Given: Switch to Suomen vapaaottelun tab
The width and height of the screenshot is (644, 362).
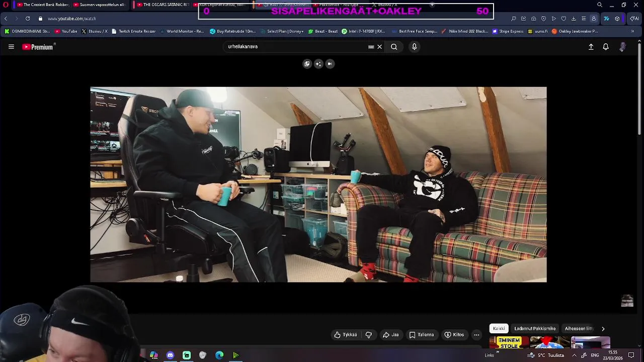Looking at the screenshot, I should (100, 5).
